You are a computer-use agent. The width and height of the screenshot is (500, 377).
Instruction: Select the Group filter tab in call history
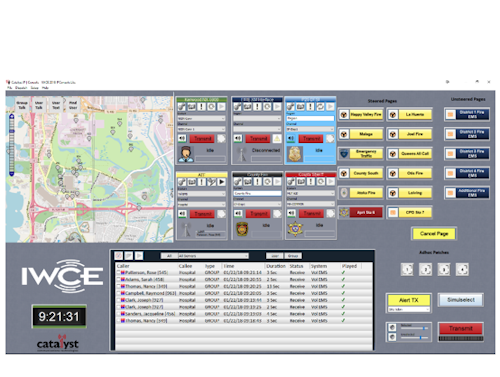(293, 256)
